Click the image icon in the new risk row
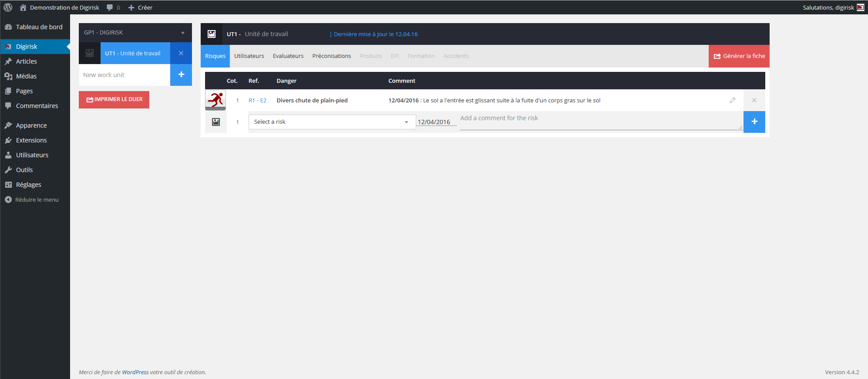Screen dimensions: 868x379 (x=216, y=122)
